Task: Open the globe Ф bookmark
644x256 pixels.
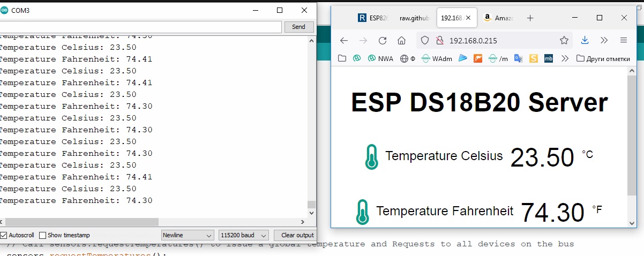Action: 408,58
